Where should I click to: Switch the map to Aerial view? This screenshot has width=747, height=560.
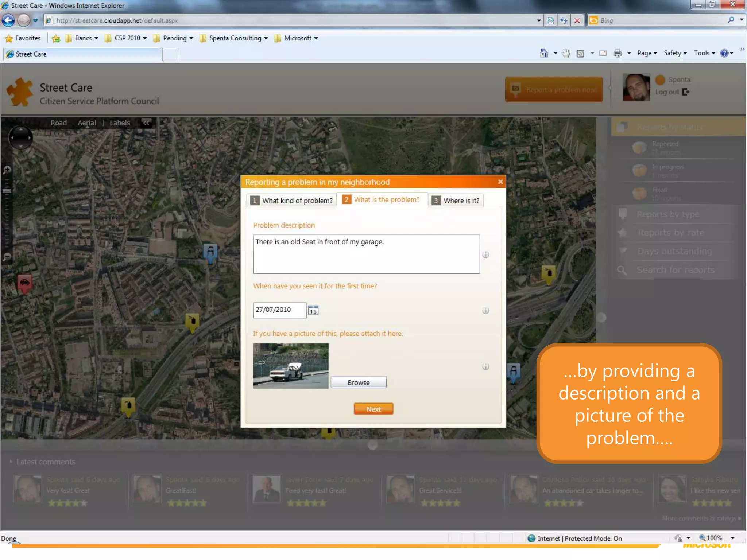86,123
